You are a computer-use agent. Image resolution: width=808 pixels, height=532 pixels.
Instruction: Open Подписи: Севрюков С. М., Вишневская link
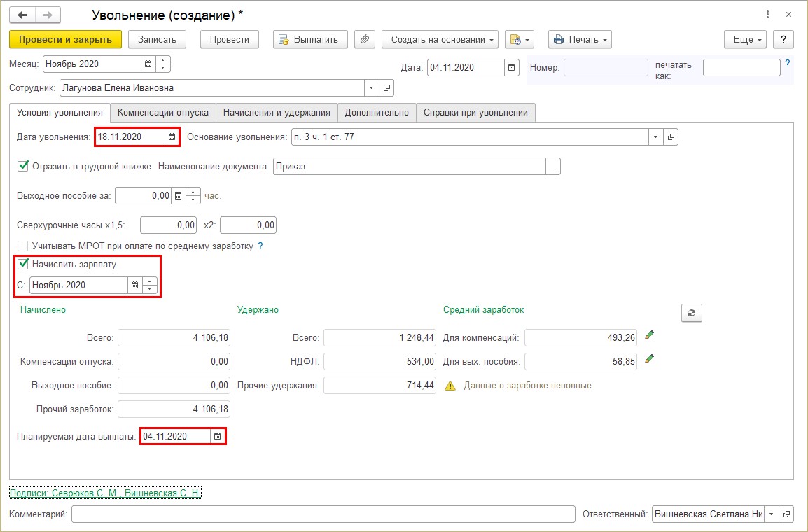pos(105,493)
